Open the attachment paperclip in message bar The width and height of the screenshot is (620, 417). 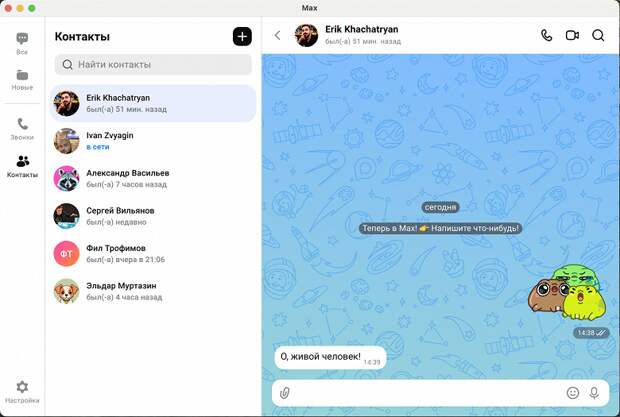(x=285, y=393)
